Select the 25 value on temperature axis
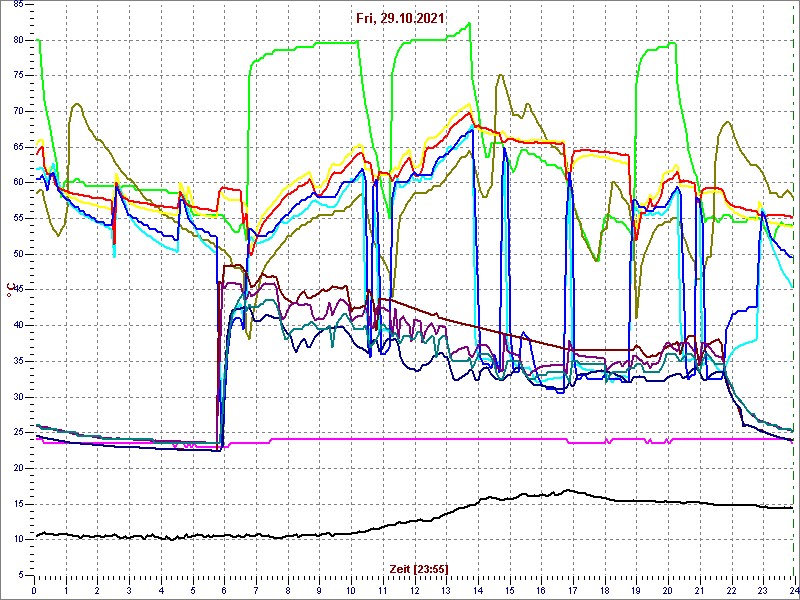 point(17,433)
